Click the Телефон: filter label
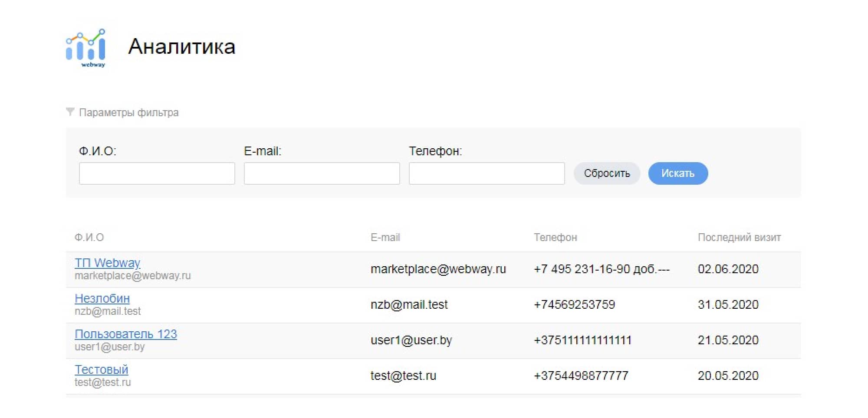 (x=435, y=151)
